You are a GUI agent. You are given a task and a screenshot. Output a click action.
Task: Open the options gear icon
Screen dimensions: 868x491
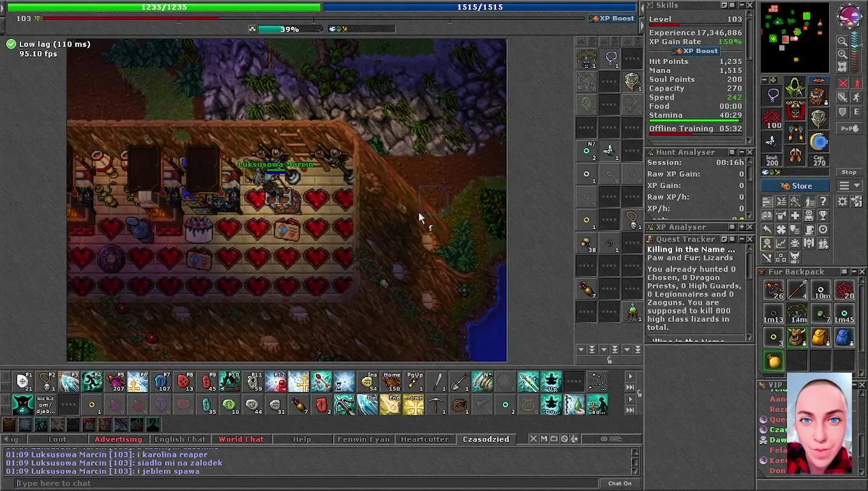coord(842,201)
